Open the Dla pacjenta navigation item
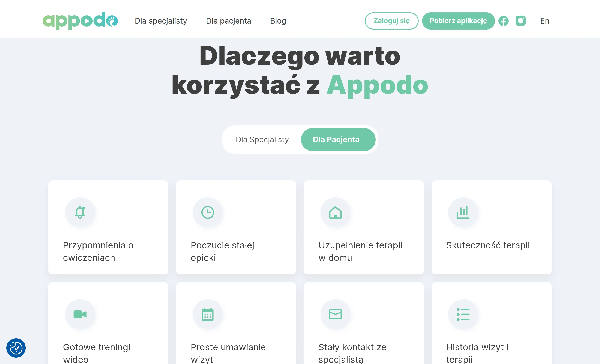 click(228, 21)
